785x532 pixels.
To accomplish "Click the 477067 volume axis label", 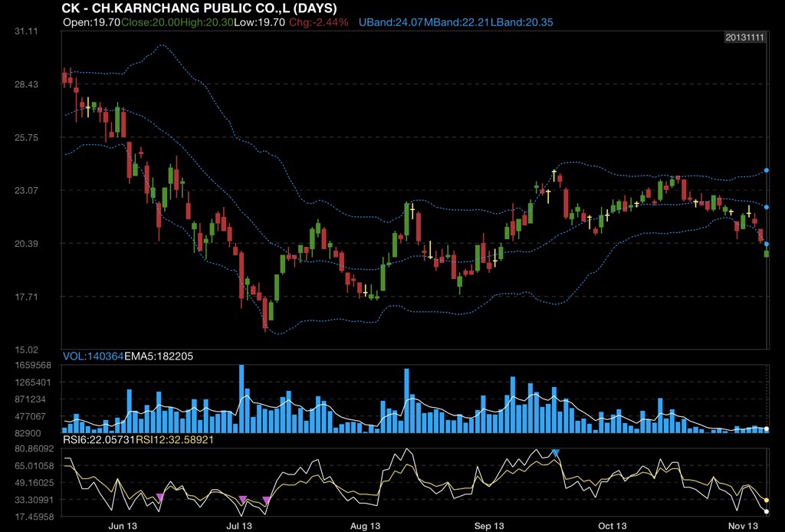I will [31, 416].
